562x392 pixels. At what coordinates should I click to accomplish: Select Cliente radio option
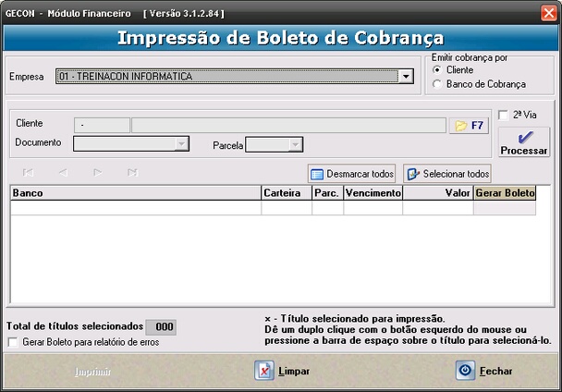tap(437, 69)
